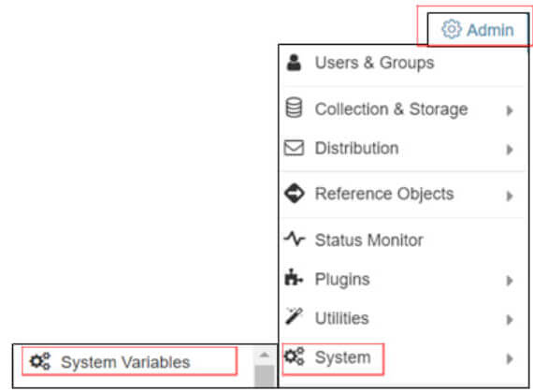The width and height of the screenshot is (533, 392).
Task: Click the System Variables gears icon
Action: (x=40, y=361)
